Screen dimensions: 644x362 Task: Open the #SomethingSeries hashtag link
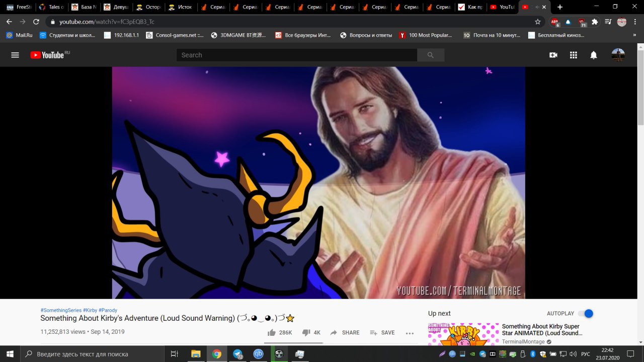coord(61,310)
